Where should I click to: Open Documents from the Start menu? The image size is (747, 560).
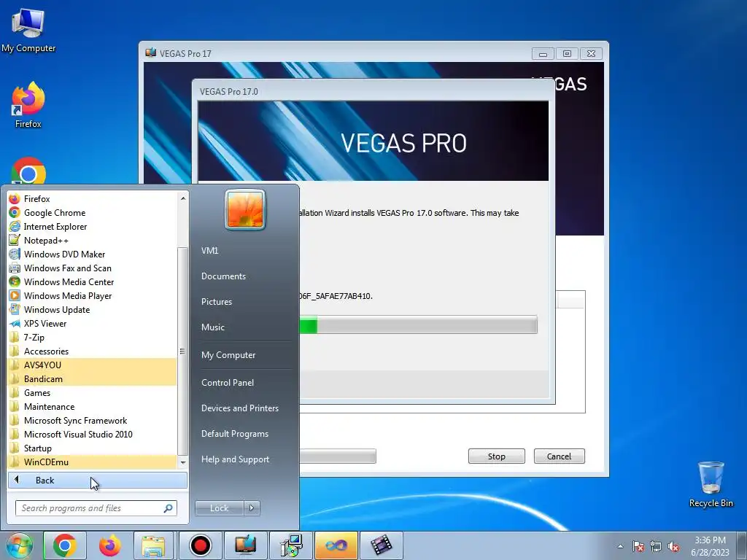coord(223,276)
